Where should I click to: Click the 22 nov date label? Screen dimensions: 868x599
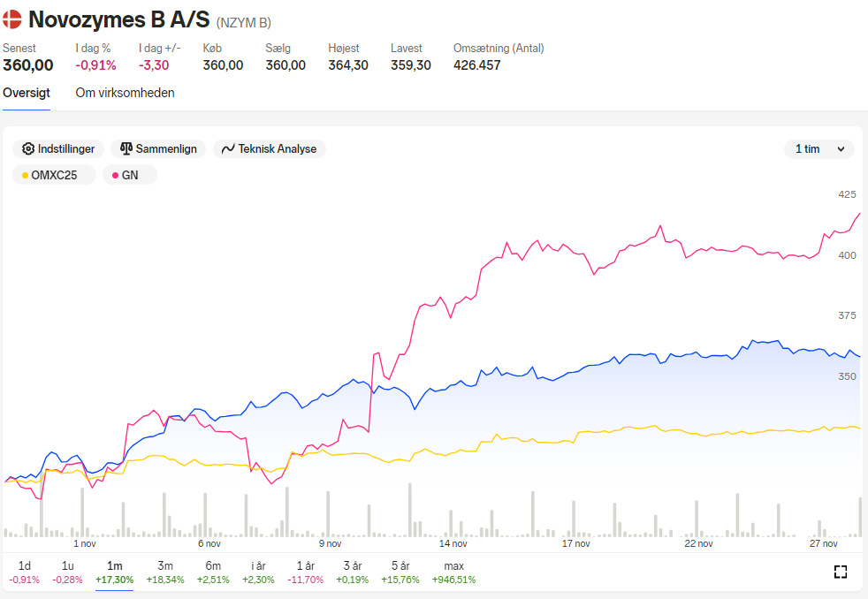point(698,543)
